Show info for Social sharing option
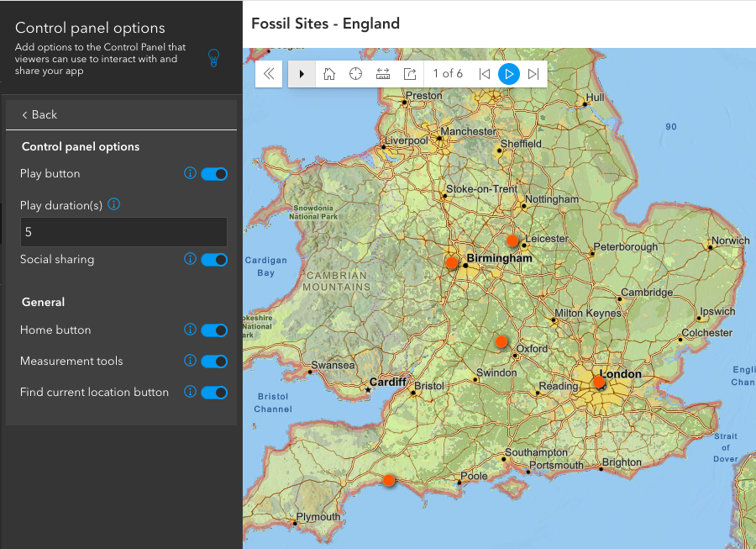 pos(190,259)
